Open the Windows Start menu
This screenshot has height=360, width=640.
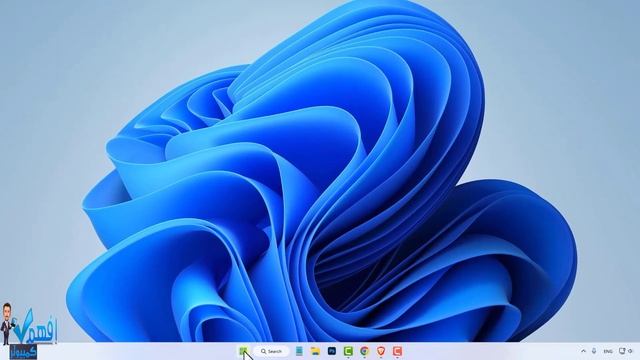(243, 351)
